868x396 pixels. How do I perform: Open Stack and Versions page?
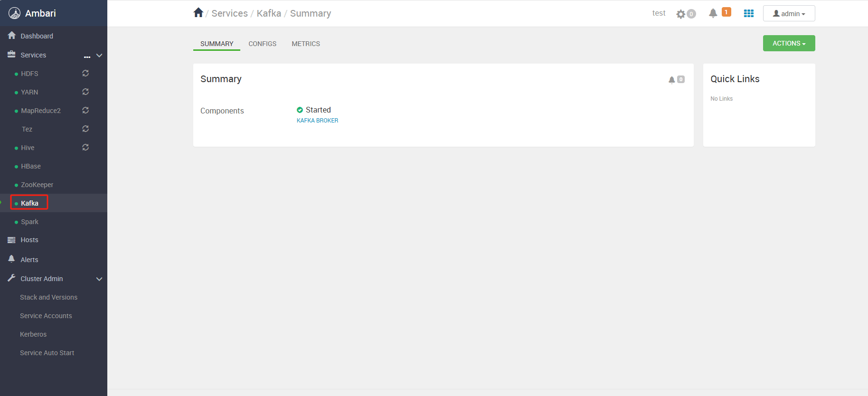[x=48, y=297]
